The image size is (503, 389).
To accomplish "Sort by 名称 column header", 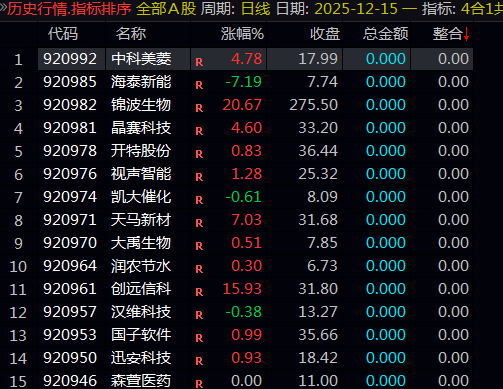I will (131, 34).
